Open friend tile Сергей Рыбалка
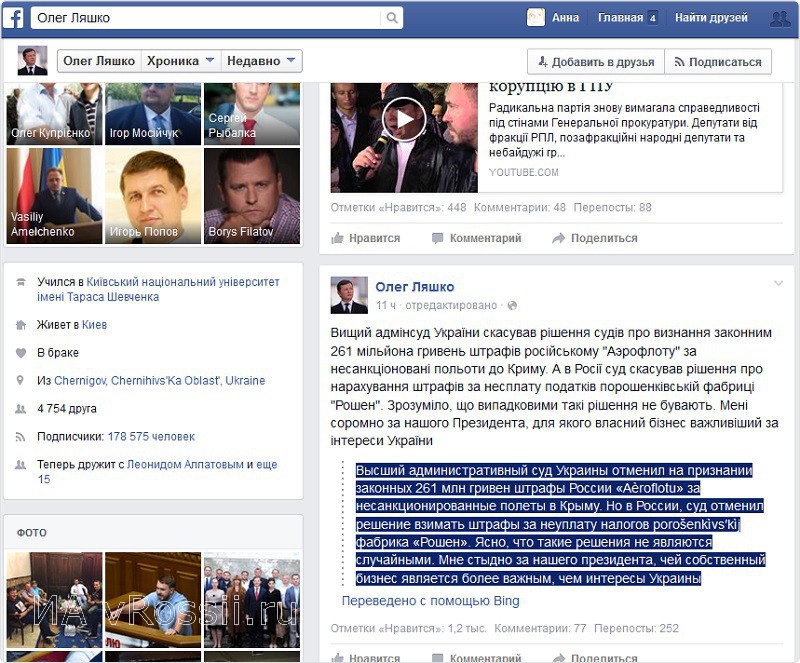Image resolution: width=800 pixels, height=663 pixels. point(252,114)
